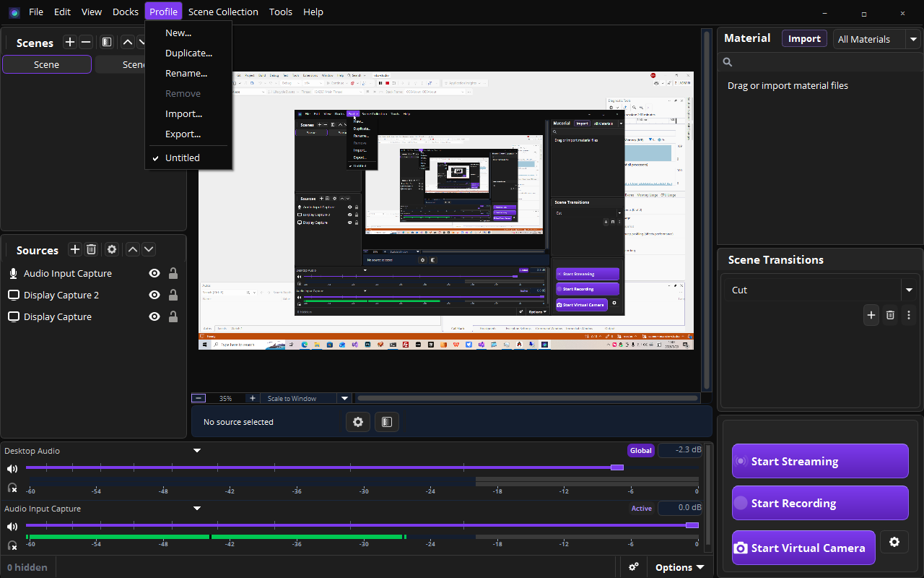This screenshot has height=578, width=924.
Task: Toggle monitoring headphone icon for Desktop Audio
Action: [x=12, y=488]
